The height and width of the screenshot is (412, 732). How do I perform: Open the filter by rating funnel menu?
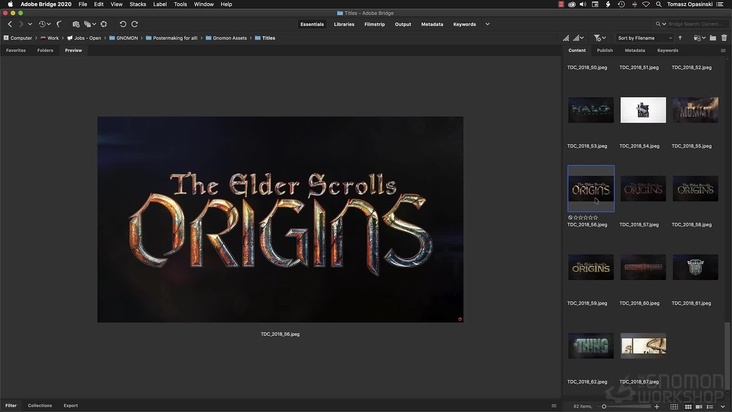[x=599, y=38]
